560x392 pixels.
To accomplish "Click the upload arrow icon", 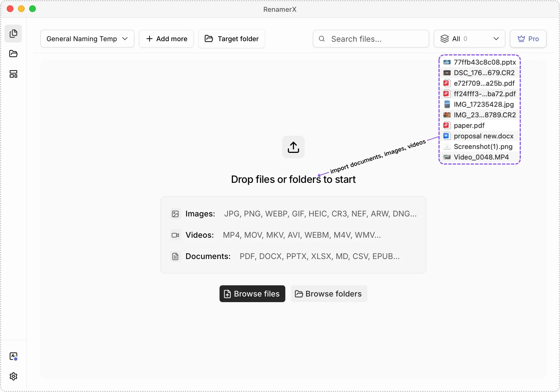I will click(x=293, y=147).
